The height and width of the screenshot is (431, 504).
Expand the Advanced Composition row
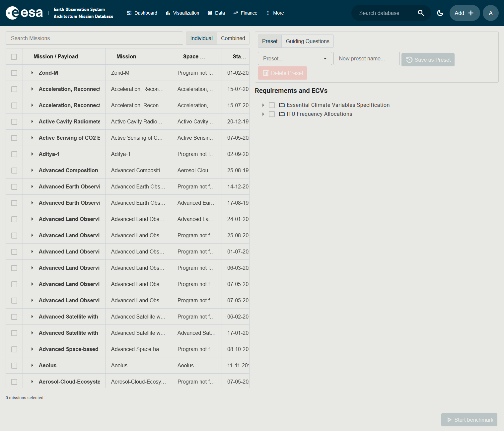pos(32,170)
